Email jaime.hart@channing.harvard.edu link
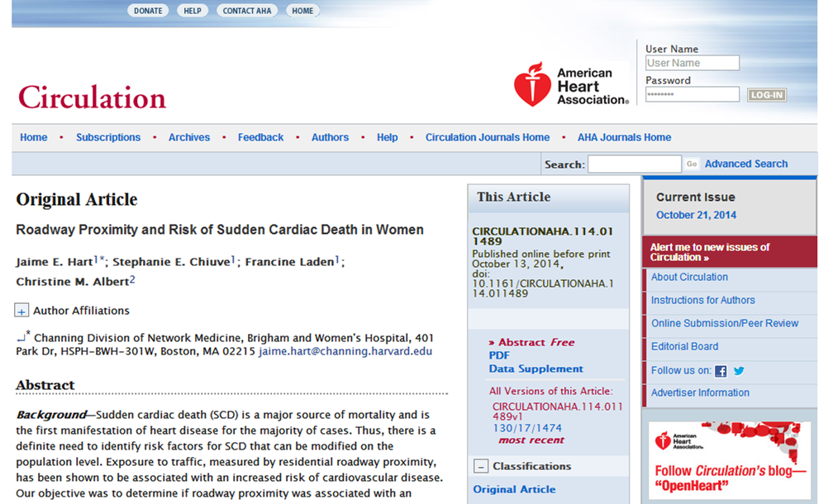This screenshot has height=504, width=828. (345, 351)
